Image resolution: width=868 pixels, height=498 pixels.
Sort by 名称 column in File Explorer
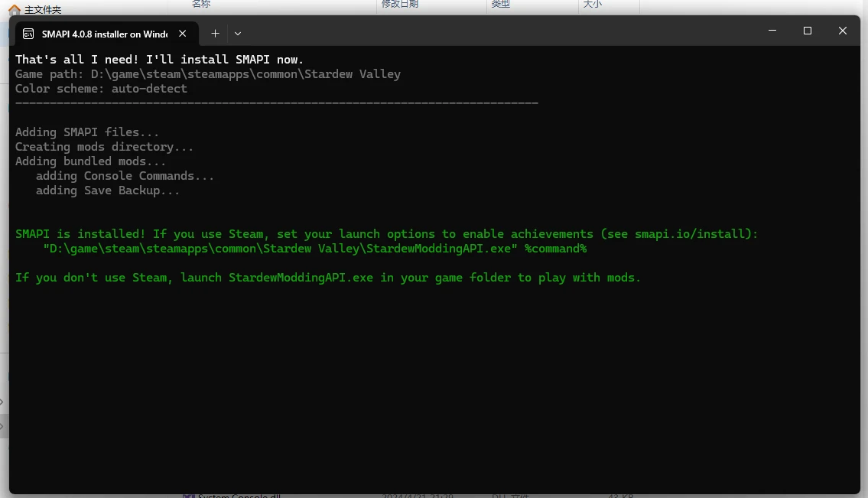201,5
